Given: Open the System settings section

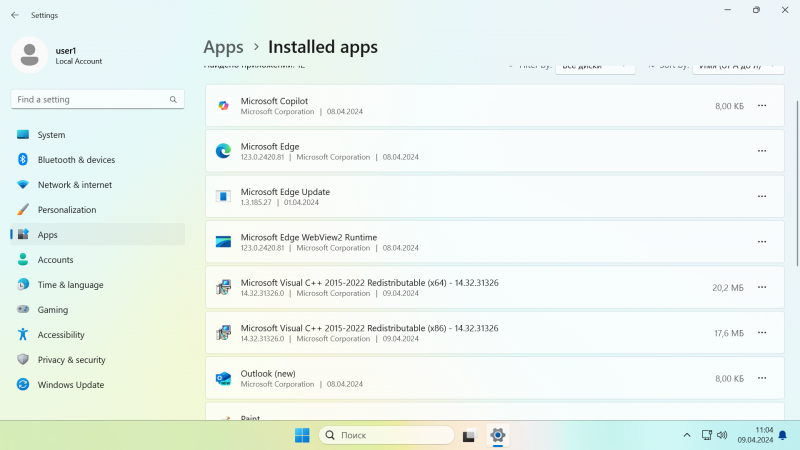Looking at the screenshot, I should [x=97, y=135].
